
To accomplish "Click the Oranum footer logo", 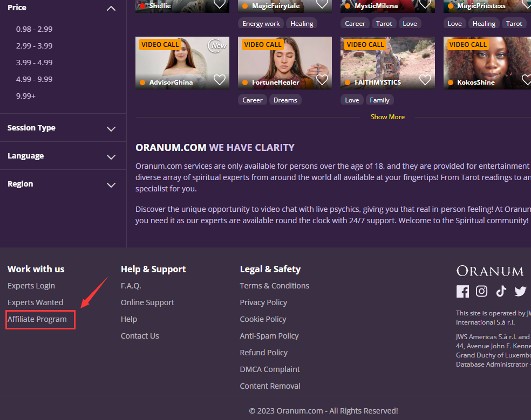I will click(x=489, y=271).
